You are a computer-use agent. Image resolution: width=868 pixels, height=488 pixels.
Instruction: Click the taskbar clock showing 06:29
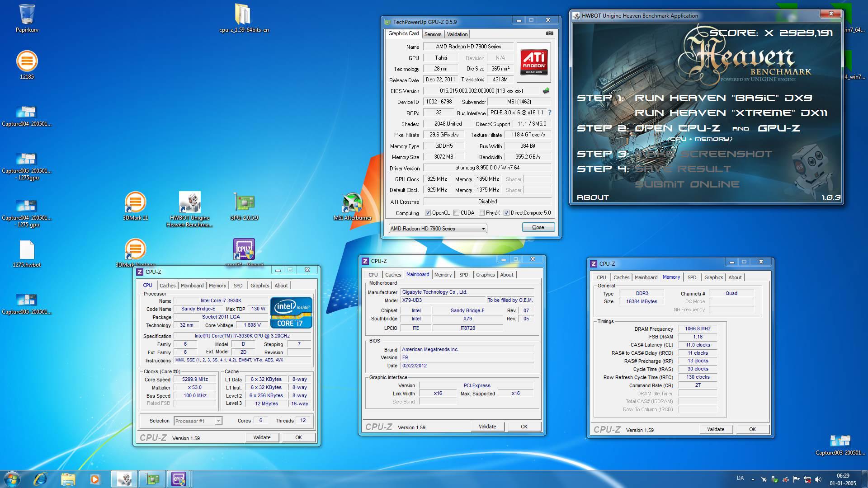pos(843,479)
